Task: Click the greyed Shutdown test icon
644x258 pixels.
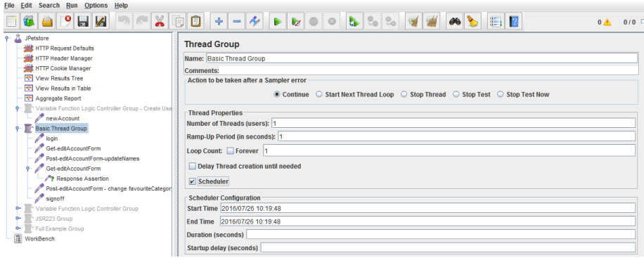Action: click(332, 21)
